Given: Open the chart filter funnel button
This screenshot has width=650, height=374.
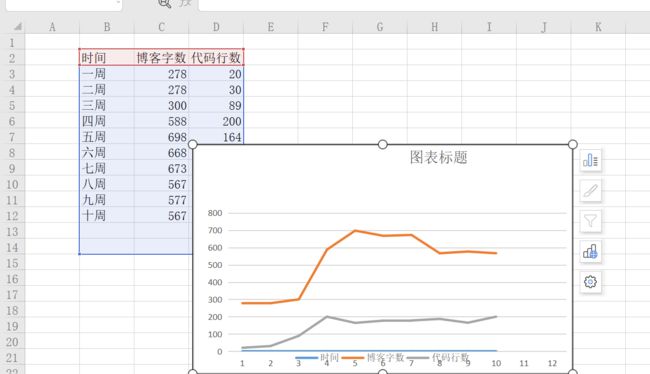Looking at the screenshot, I should pos(590,221).
